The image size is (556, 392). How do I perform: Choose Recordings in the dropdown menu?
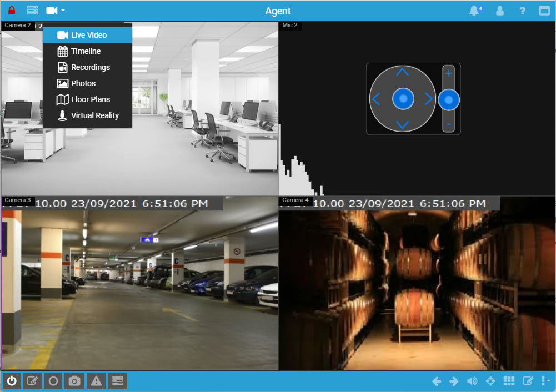90,67
